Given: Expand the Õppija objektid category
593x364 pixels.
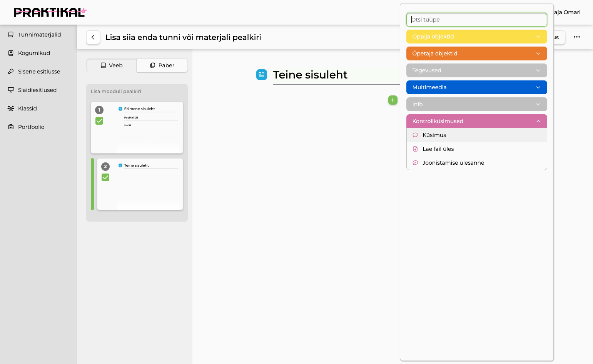Looking at the screenshot, I should [x=477, y=37].
